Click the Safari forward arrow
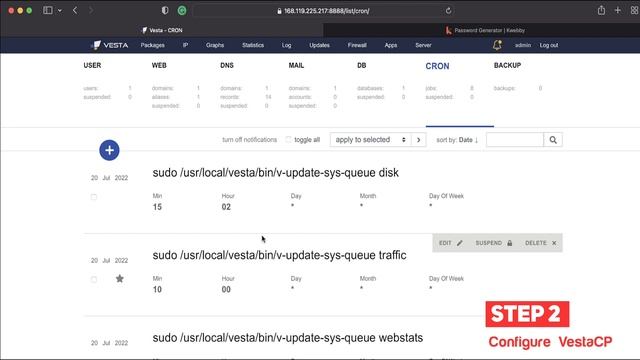Viewport: 640px width, 360px height. point(91,11)
